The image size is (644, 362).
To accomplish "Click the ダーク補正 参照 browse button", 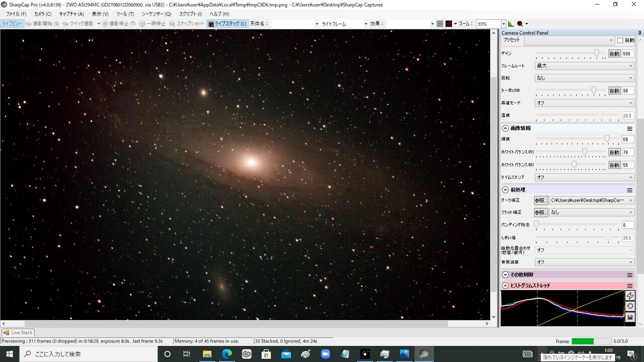I will [x=541, y=200].
